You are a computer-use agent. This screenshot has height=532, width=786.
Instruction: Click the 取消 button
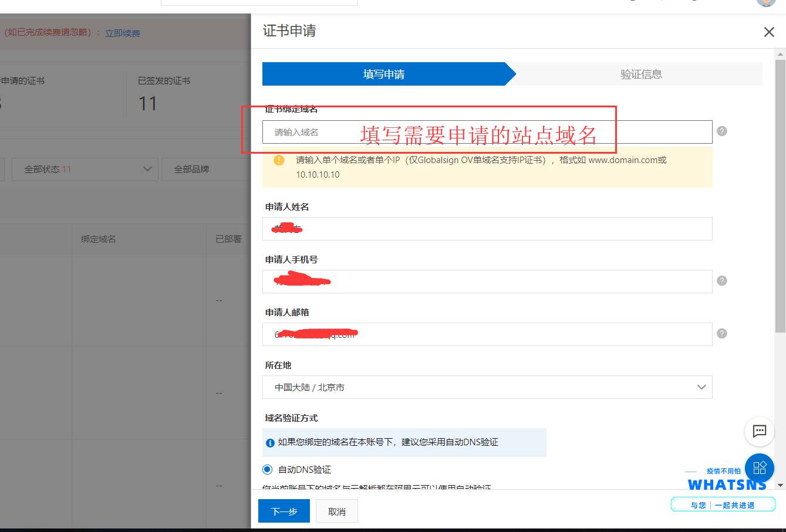[337, 511]
